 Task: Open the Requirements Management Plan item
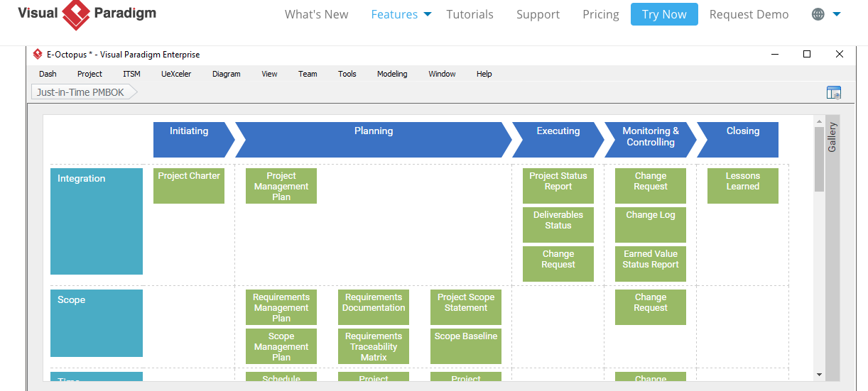click(x=281, y=307)
